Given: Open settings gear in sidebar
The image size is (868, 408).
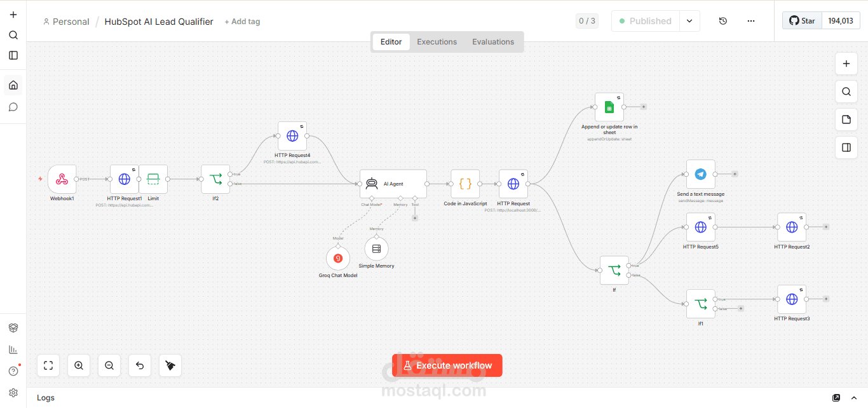Looking at the screenshot, I should 13,393.
